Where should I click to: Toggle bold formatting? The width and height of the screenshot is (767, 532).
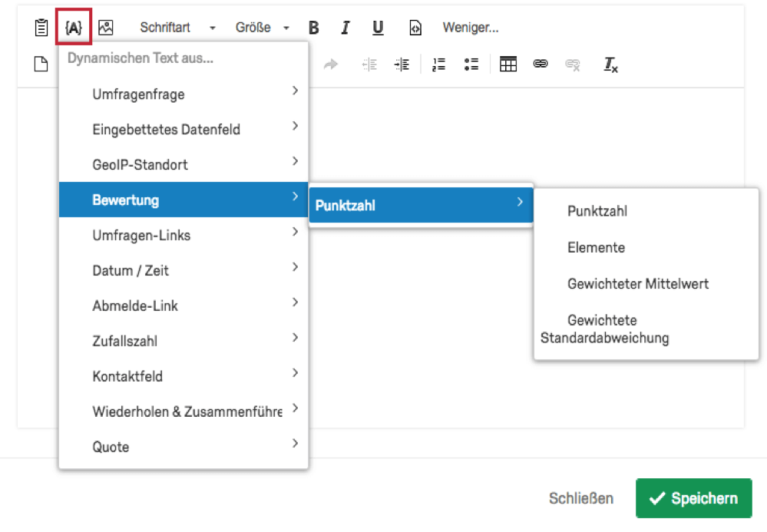point(314,28)
